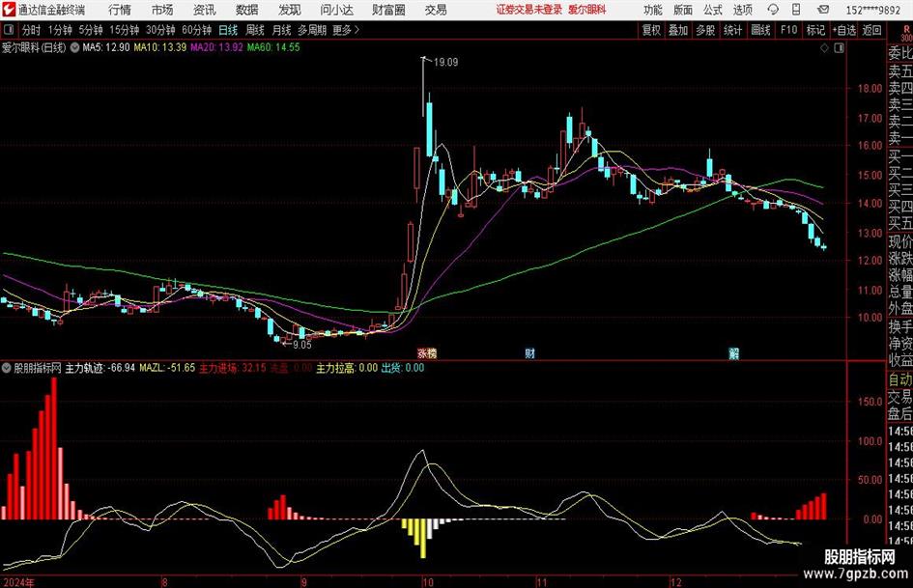Switch to the 周线 weekly tab
Screen dimensions: 913x588
click(x=255, y=30)
